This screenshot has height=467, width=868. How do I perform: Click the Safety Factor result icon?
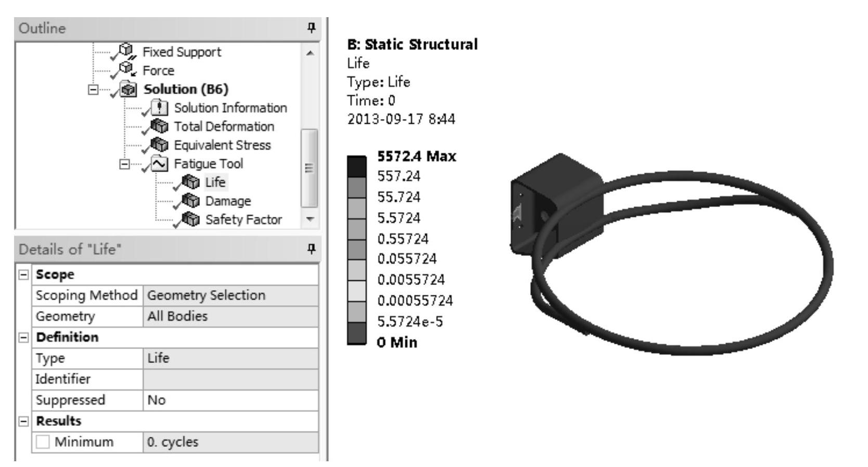(x=191, y=219)
